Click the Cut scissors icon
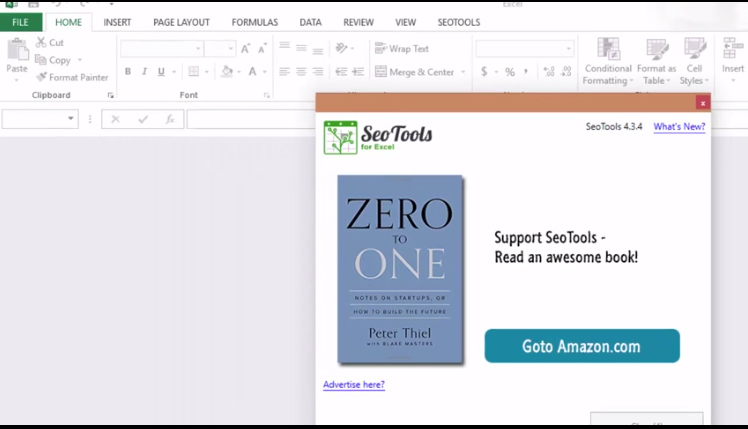This screenshot has height=429, width=748. (x=42, y=43)
